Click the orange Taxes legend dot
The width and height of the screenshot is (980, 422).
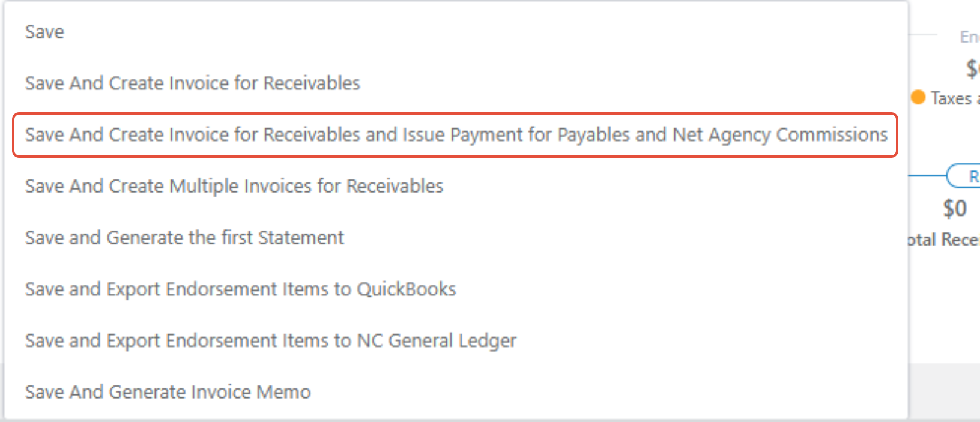tap(918, 97)
